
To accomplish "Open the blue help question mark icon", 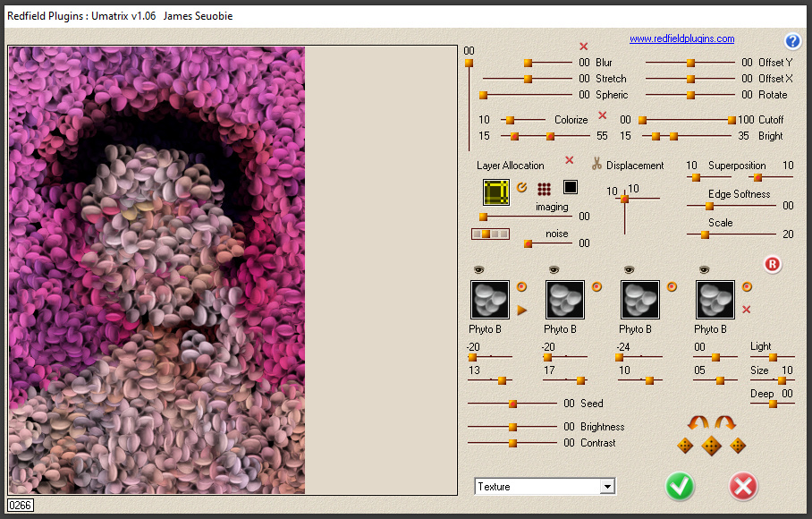I will [x=792, y=41].
